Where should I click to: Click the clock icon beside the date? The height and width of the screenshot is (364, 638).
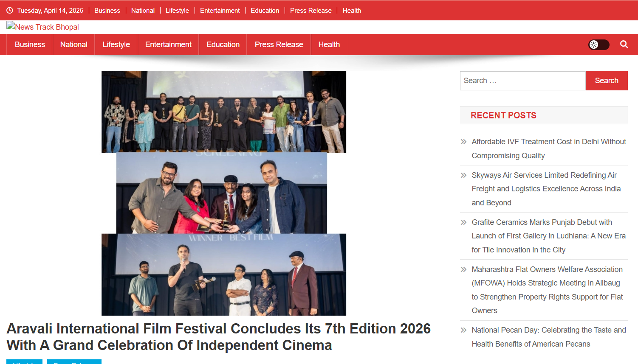point(10,11)
